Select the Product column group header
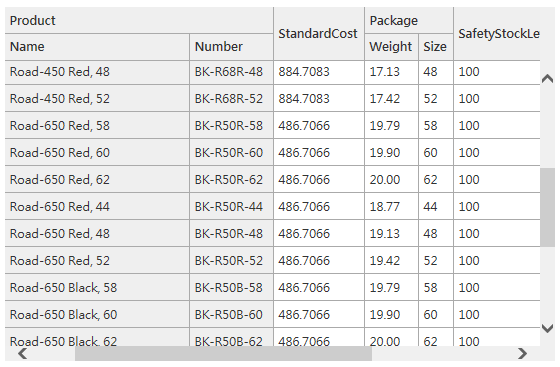The width and height of the screenshot is (560, 367). coord(139,20)
